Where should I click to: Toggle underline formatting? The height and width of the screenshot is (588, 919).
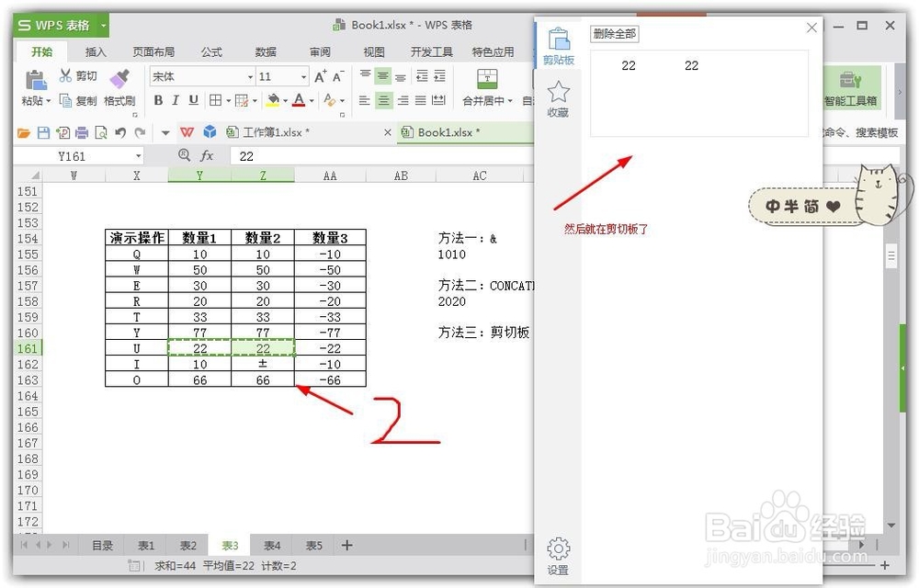coord(194,97)
